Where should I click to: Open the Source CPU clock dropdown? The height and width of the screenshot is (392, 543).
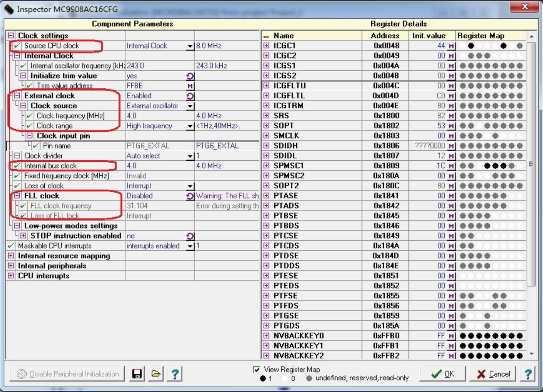point(190,46)
